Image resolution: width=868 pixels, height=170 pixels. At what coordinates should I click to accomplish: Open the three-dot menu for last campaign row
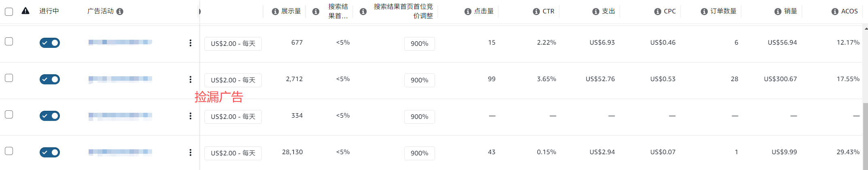tap(190, 153)
